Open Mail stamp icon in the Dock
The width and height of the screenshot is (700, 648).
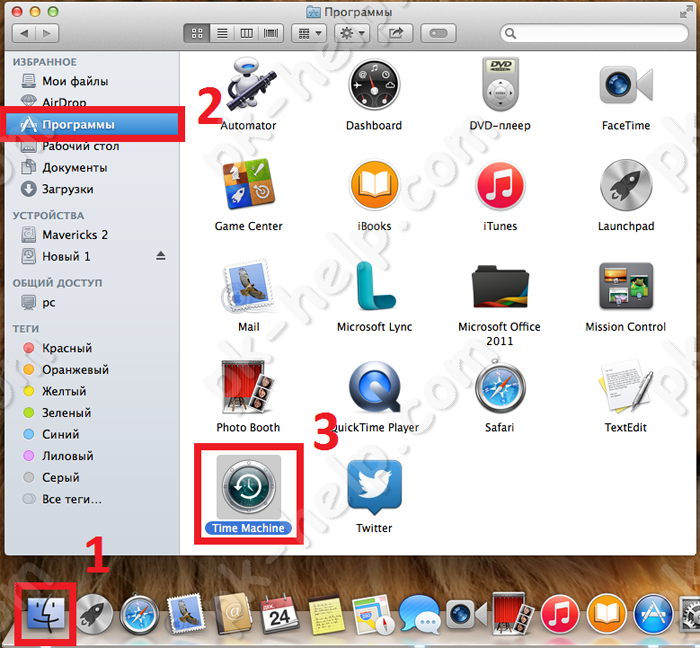click(x=186, y=613)
